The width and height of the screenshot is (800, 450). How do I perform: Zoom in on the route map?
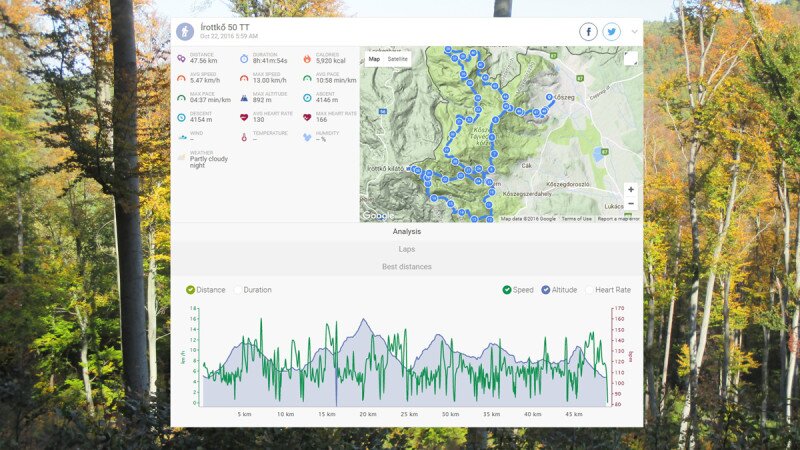[630, 189]
